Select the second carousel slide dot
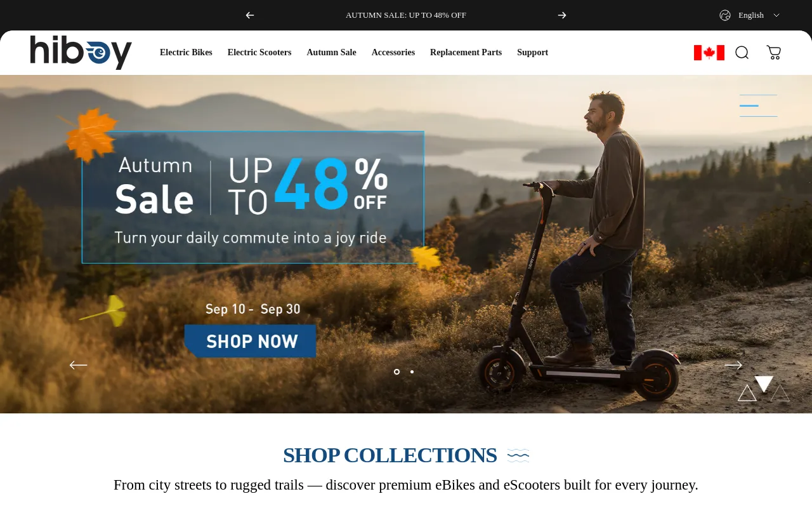The width and height of the screenshot is (812, 508). pyautogui.click(x=412, y=371)
